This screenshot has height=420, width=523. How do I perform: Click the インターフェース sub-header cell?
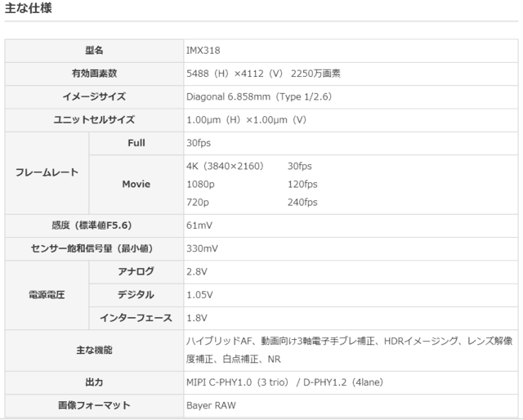coord(136,318)
